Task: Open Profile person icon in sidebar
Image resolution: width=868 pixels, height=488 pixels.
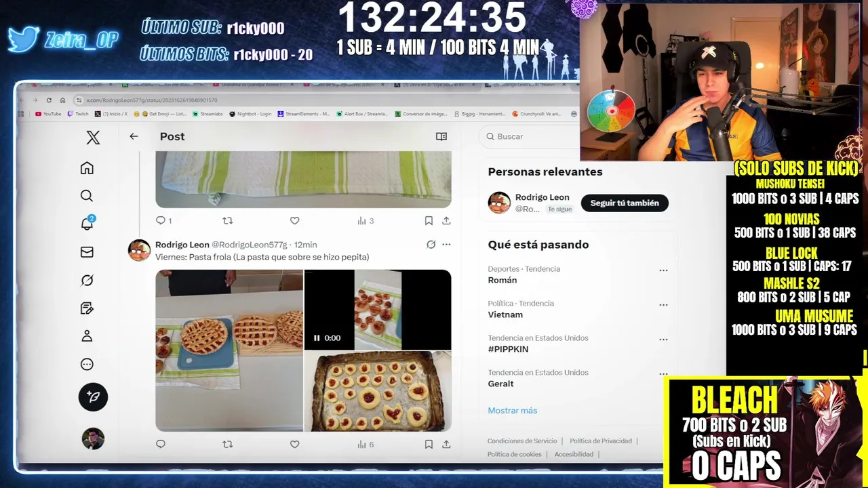Action: pyautogui.click(x=87, y=336)
